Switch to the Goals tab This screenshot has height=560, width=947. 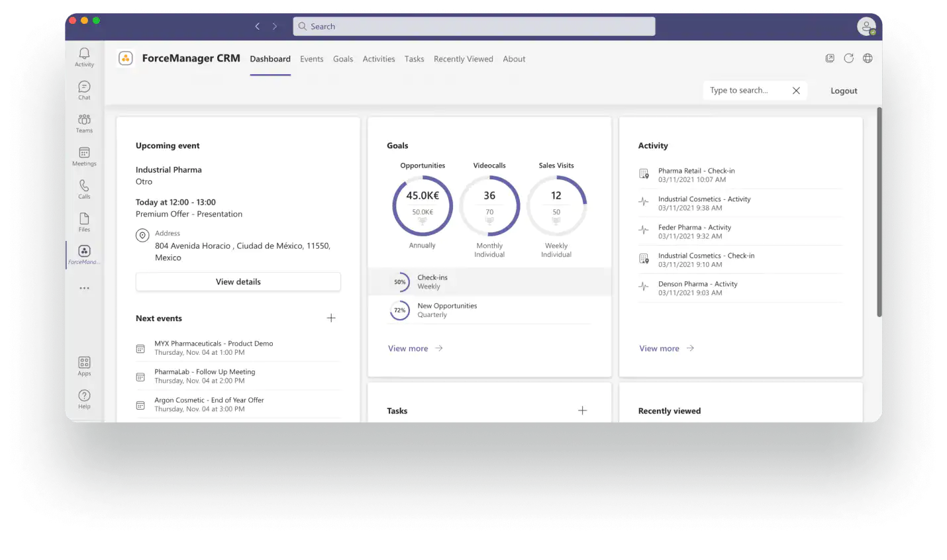coord(343,59)
